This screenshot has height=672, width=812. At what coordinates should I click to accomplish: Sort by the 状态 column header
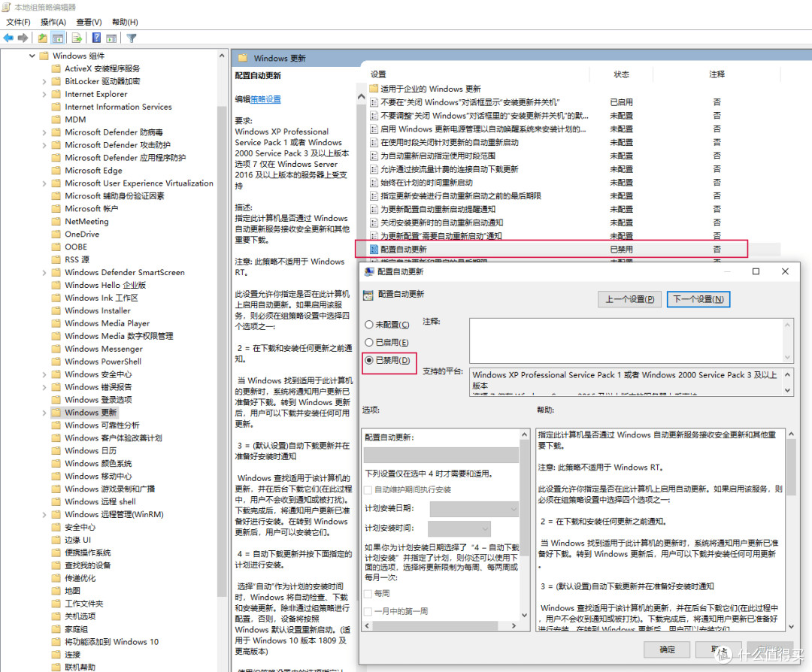(x=622, y=74)
